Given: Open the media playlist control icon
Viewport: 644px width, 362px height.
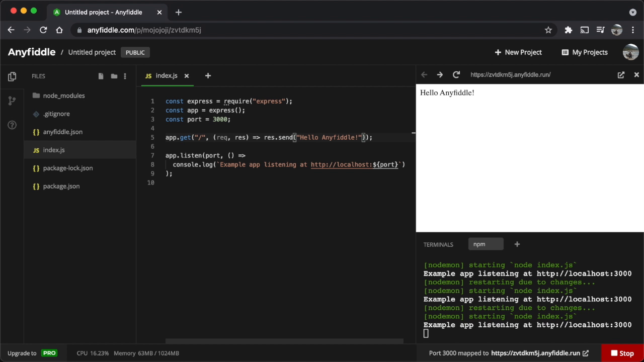Looking at the screenshot, I should (x=600, y=30).
